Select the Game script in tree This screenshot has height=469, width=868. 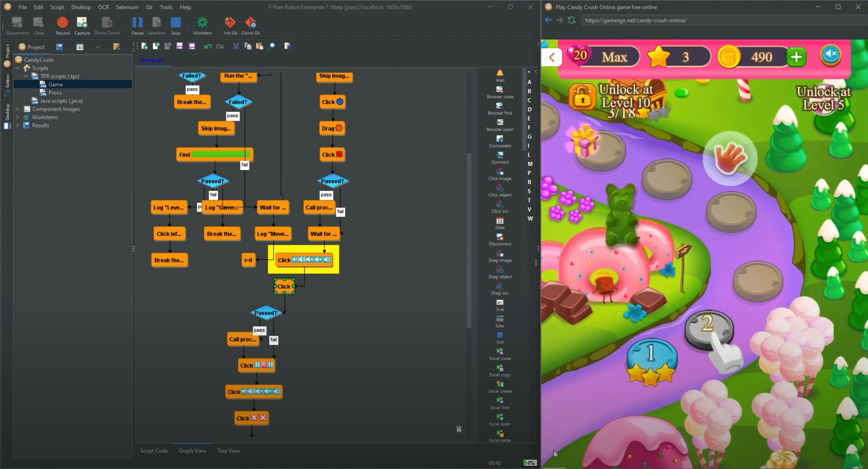[55, 84]
